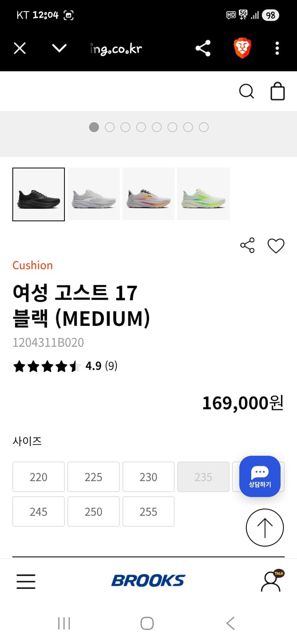Tap the user account icon with TALK badge

tap(272, 581)
